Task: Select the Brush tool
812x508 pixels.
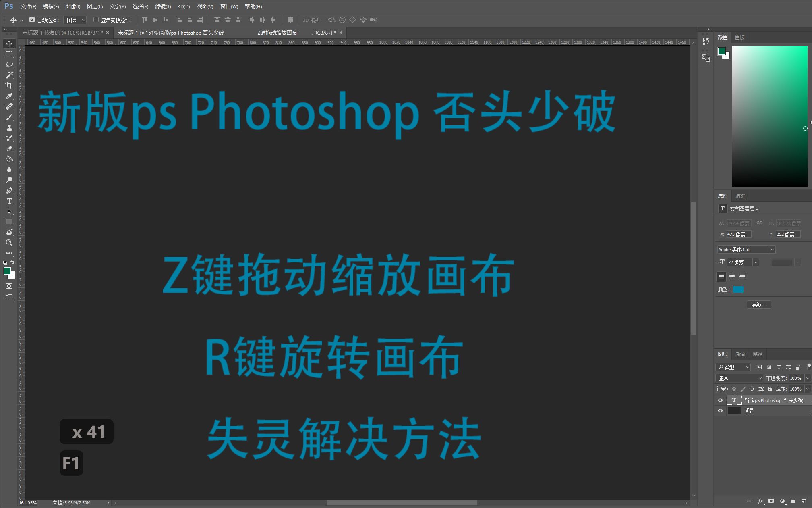Action: [x=9, y=117]
